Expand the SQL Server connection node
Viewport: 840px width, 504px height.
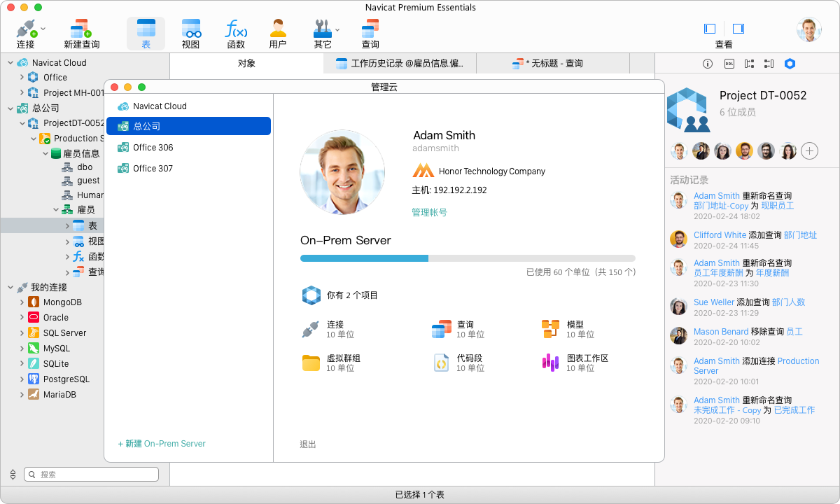tap(22, 333)
